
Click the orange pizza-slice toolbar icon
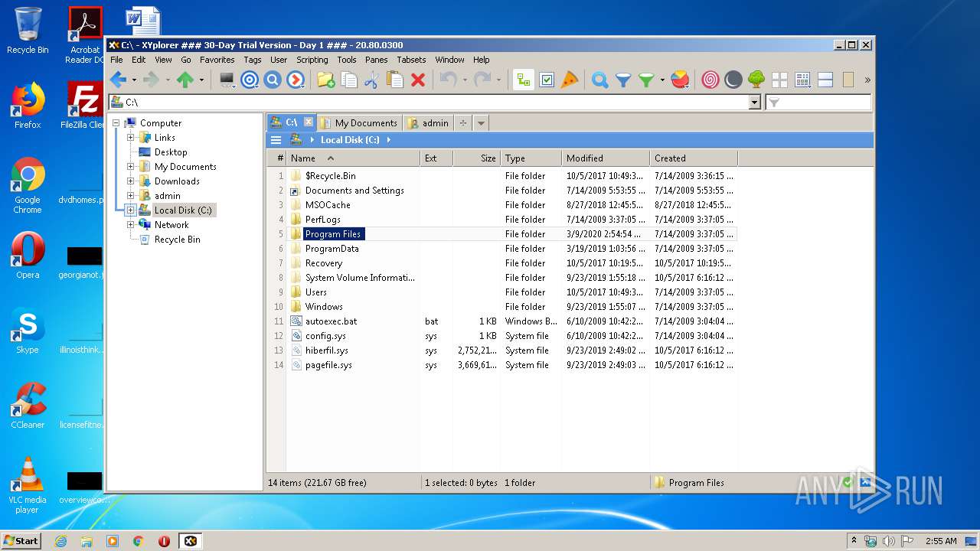pos(570,80)
